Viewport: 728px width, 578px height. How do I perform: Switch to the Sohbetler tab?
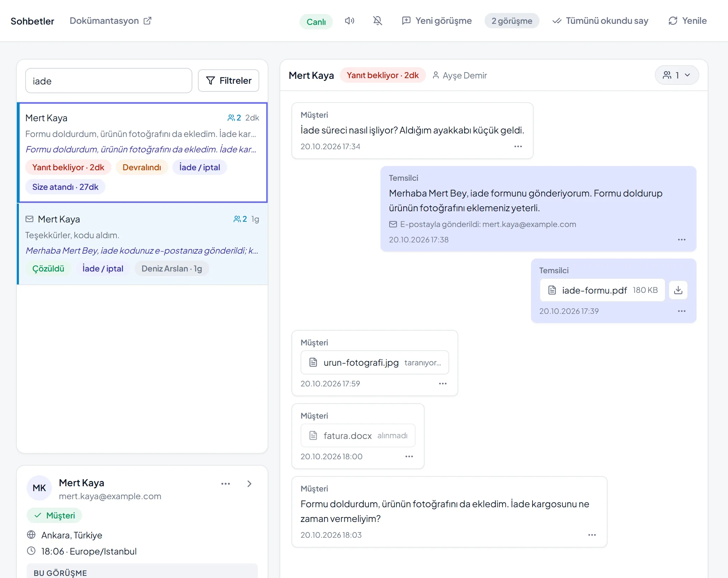[33, 21]
